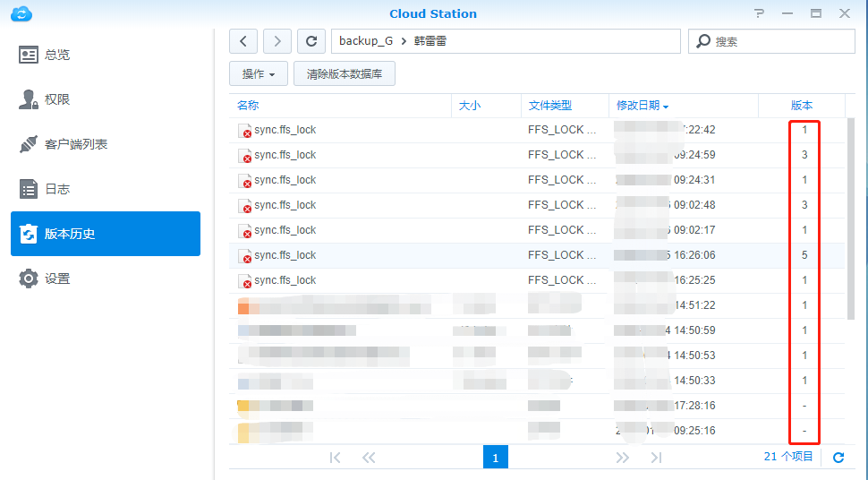Focus the 搜索 search field
Screen dimensions: 868x480
pos(771,41)
